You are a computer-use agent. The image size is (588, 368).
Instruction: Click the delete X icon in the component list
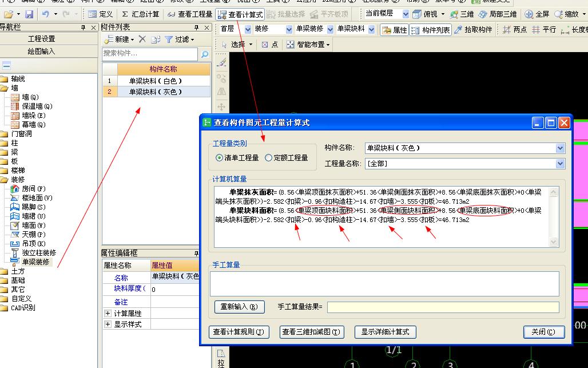point(142,39)
